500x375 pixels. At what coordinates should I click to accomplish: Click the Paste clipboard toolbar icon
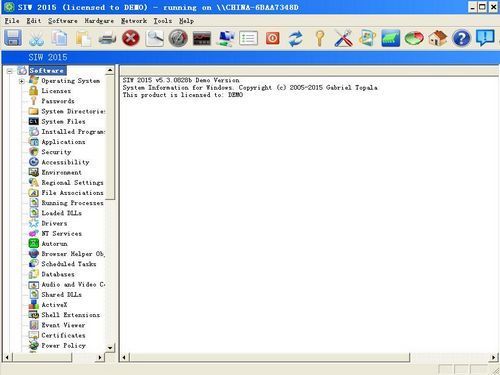click(x=83, y=38)
